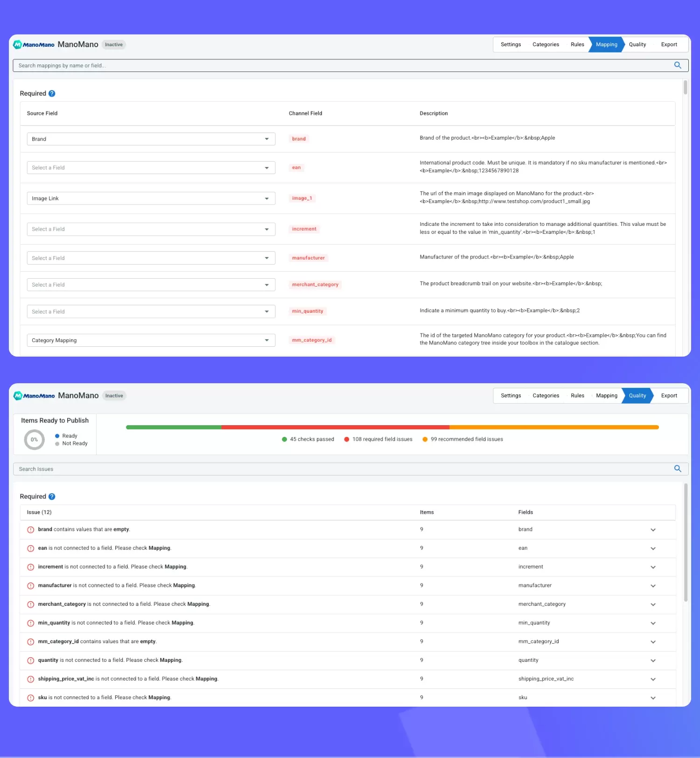
Task: Open the Rules tab in quality panel
Action: click(577, 396)
